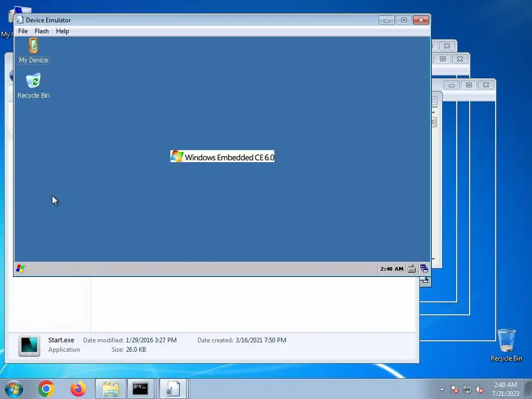Image resolution: width=532 pixels, height=399 pixels.
Task: Switch to Device Emulator taskbar button
Action: pos(173,389)
